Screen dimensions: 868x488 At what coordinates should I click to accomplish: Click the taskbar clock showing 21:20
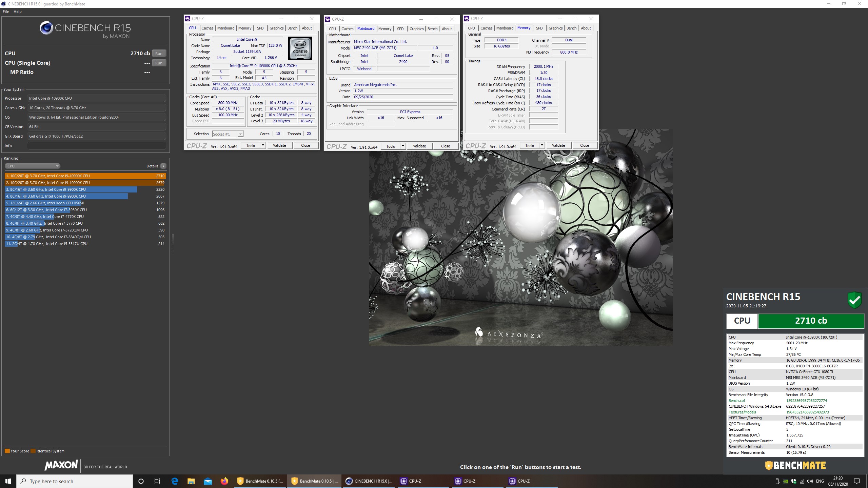click(x=838, y=481)
